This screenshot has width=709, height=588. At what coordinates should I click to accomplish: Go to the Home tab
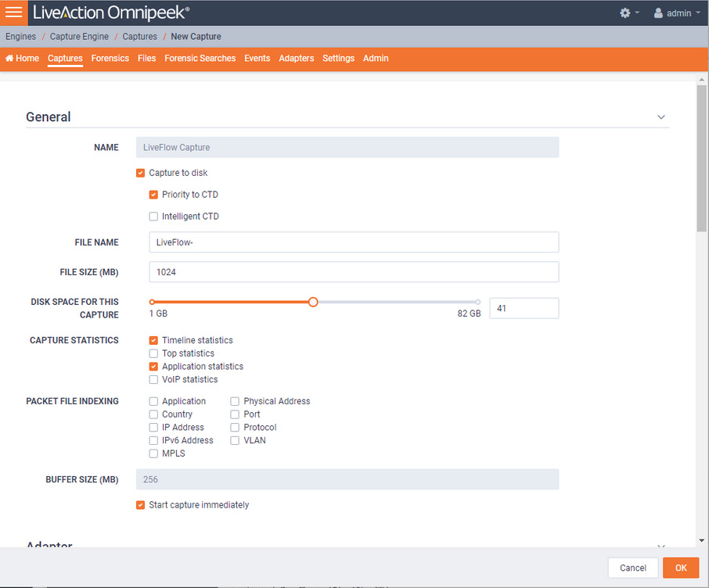click(22, 59)
